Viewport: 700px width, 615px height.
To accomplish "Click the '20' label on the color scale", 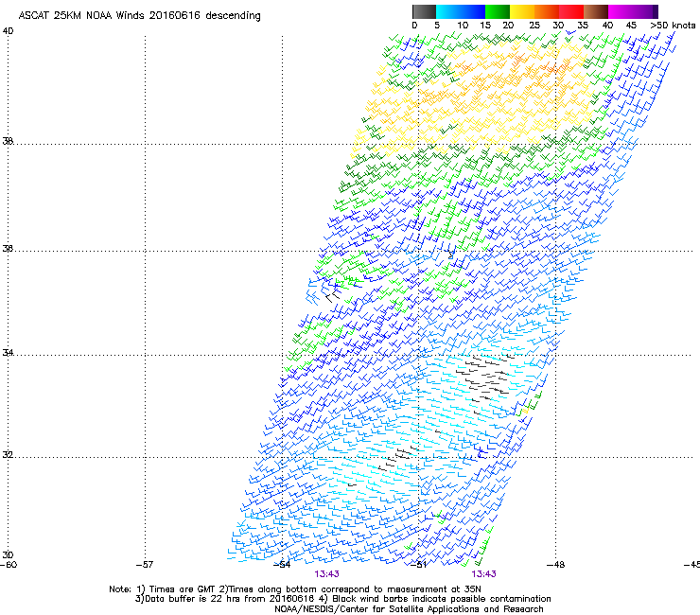I will coord(508,26).
